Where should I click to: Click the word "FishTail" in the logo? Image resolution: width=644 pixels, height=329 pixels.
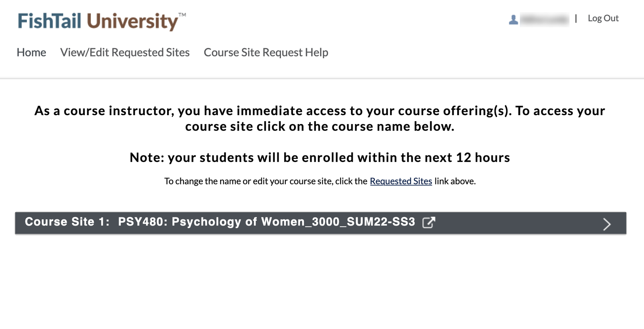[x=50, y=21]
